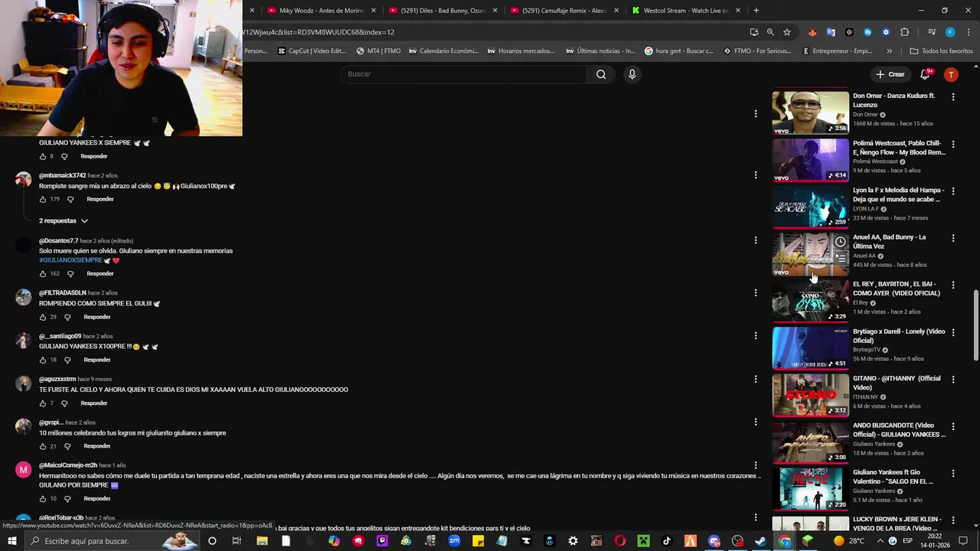Screen dimensions: 980x551
Task: Open Task View on taskbar
Action: [237, 541]
